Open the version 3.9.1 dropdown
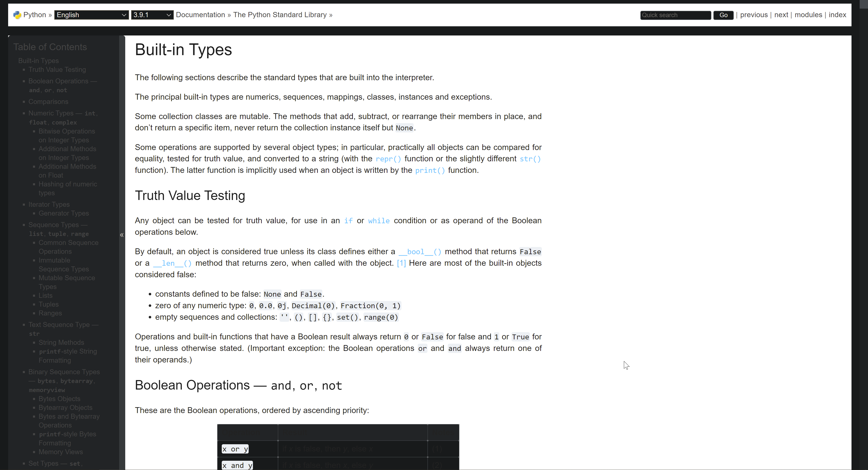Image resolution: width=868 pixels, height=470 pixels. 152,14
